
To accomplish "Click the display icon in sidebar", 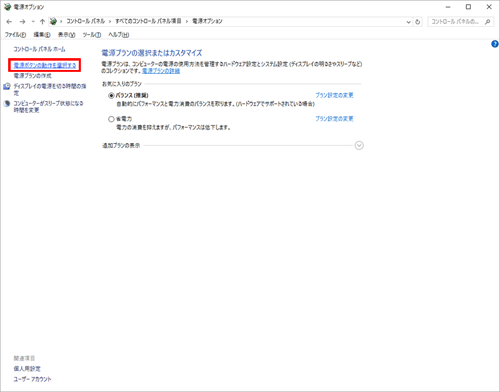I will [x=7, y=87].
